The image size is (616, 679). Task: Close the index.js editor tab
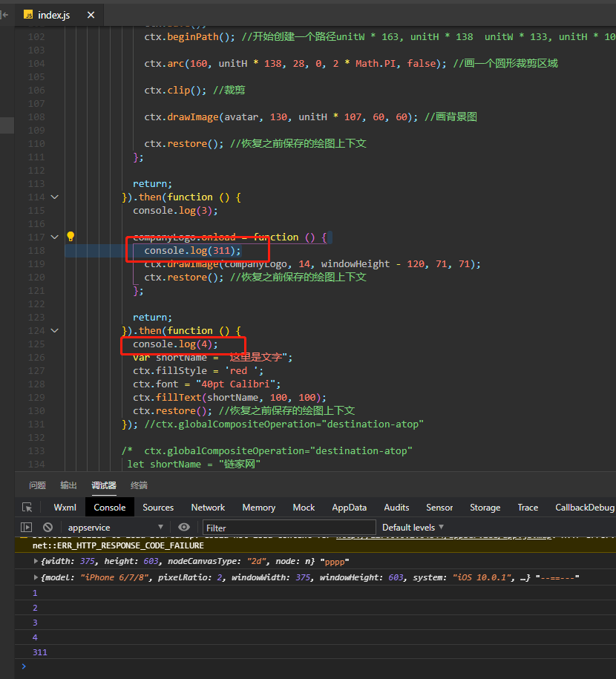91,15
